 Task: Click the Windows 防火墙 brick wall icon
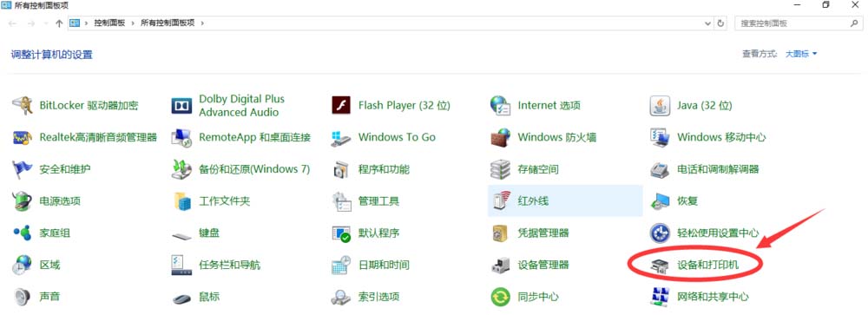click(501, 137)
